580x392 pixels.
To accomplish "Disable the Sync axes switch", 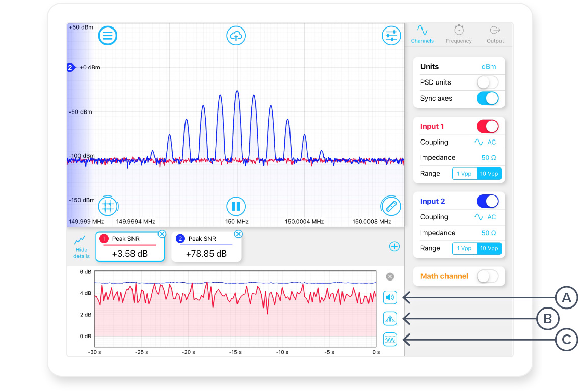I will click(487, 98).
